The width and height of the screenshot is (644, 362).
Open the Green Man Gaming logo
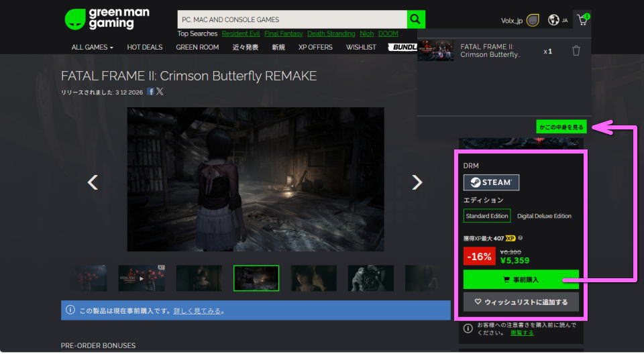tap(107, 19)
